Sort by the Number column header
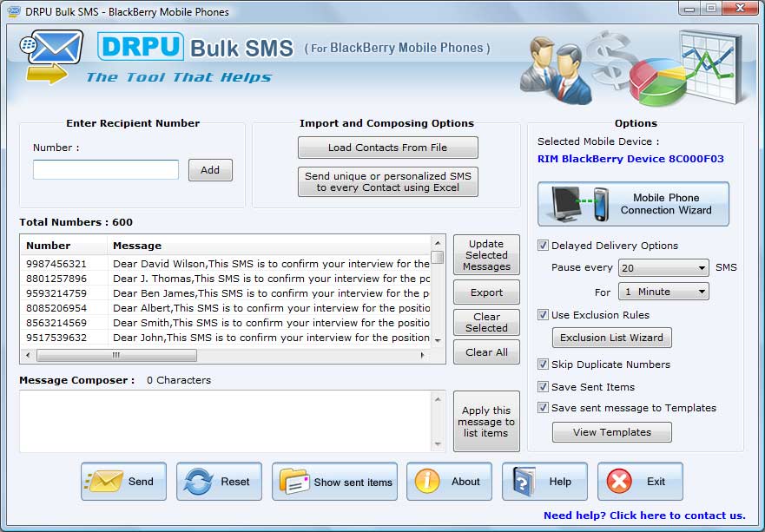Image resolution: width=765 pixels, height=532 pixels. [63, 246]
